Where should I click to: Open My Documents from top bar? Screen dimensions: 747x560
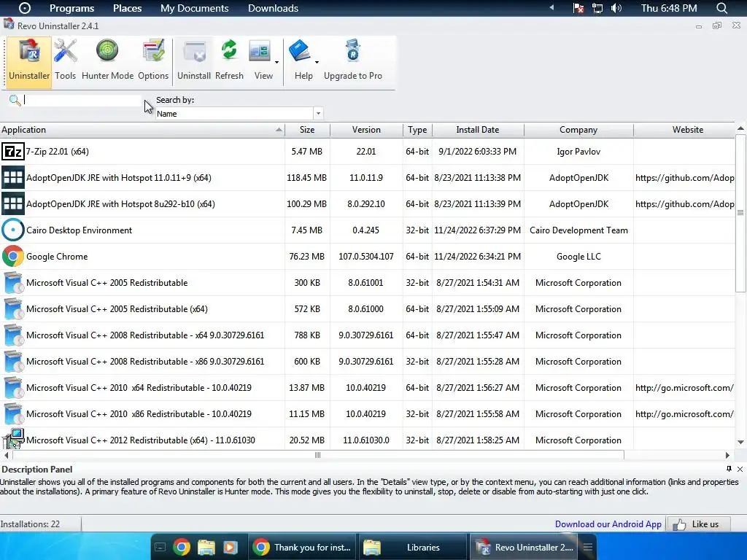[194, 8]
